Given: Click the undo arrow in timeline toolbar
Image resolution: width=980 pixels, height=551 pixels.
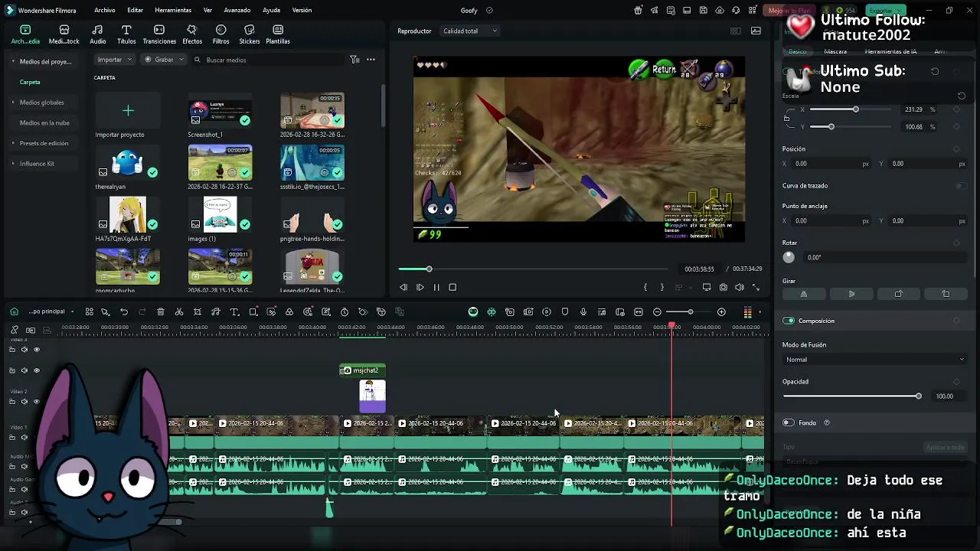Looking at the screenshot, I should coord(124,312).
